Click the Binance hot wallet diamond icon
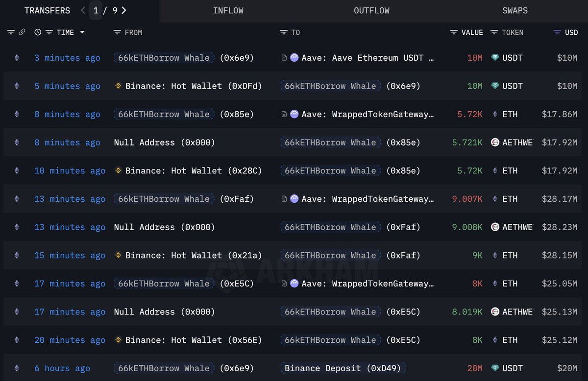This screenshot has width=588, height=381. click(x=118, y=86)
